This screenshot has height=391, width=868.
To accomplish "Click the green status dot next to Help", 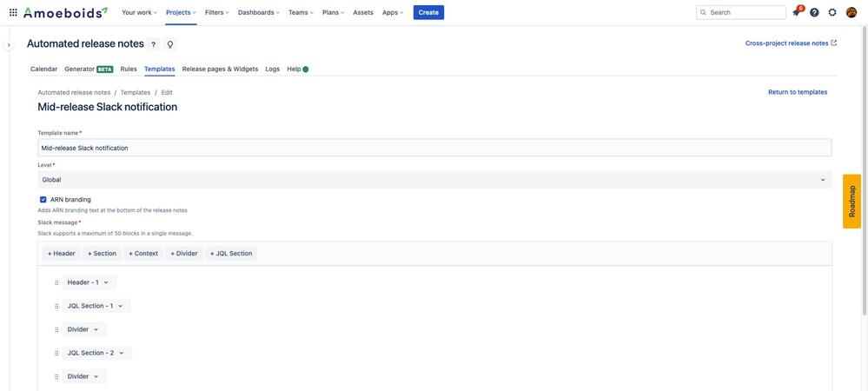I will [306, 70].
